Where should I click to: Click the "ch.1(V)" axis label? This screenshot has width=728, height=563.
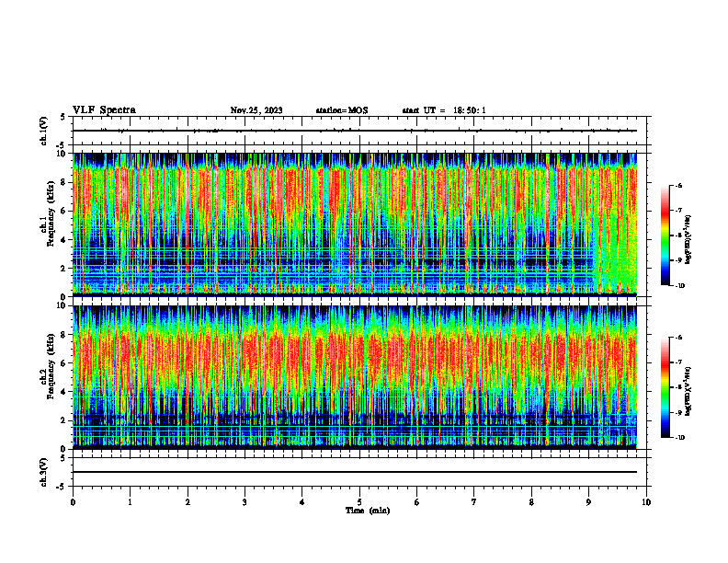(44, 131)
